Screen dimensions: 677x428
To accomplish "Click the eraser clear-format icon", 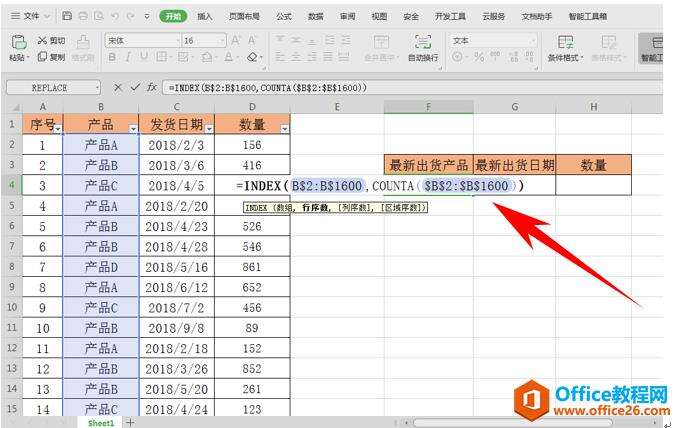I will (253, 57).
